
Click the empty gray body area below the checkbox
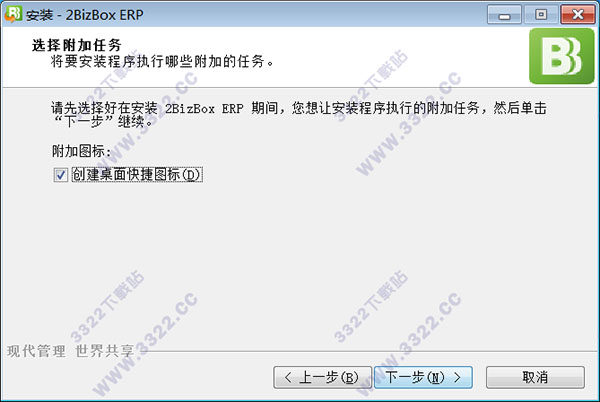(x=298, y=260)
